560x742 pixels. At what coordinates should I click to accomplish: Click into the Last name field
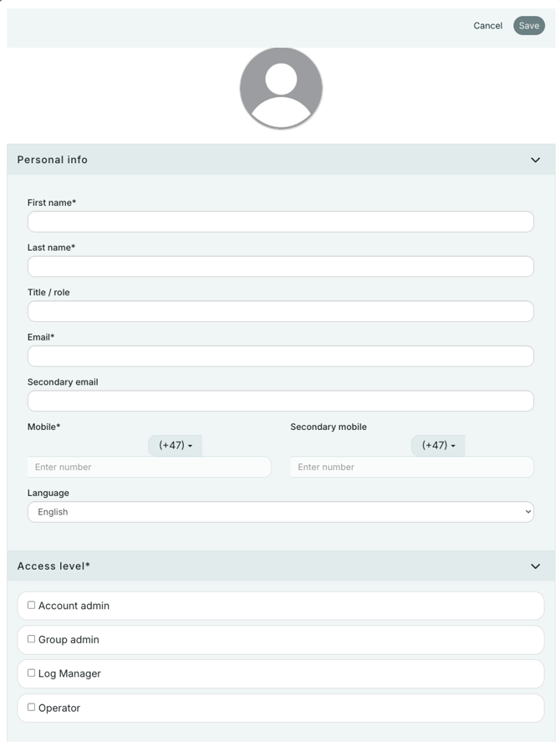[x=281, y=267]
